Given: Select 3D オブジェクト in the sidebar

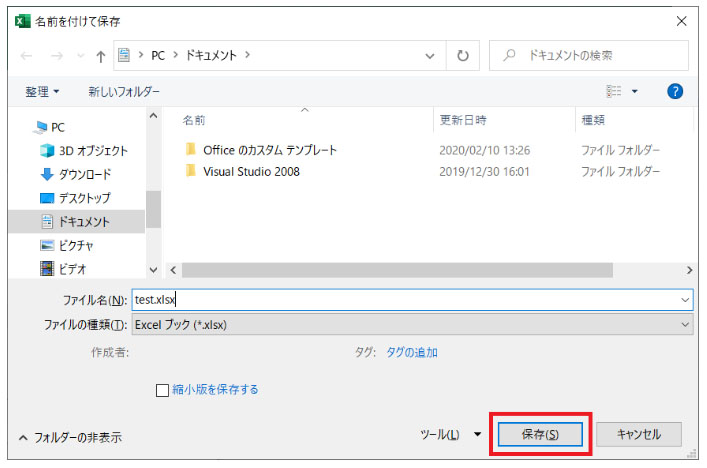Looking at the screenshot, I should [84, 151].
